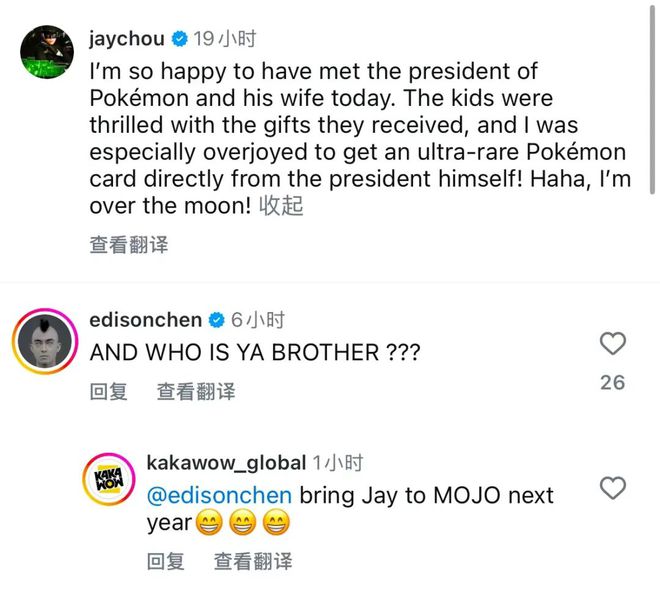Open the jaychou username link
Screen dimensions: 660x599
(x=128, y=39)
